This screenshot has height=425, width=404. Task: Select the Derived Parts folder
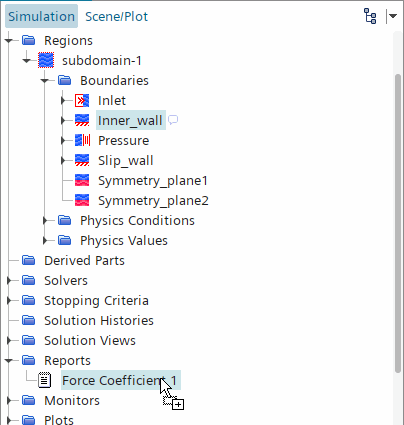click(84, 260)
